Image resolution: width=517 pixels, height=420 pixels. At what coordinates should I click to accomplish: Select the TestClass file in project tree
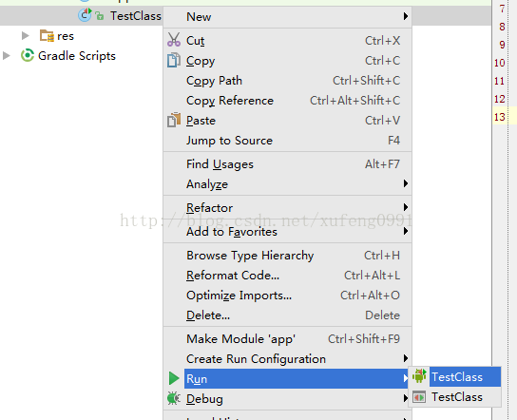[x=136, y=15]
